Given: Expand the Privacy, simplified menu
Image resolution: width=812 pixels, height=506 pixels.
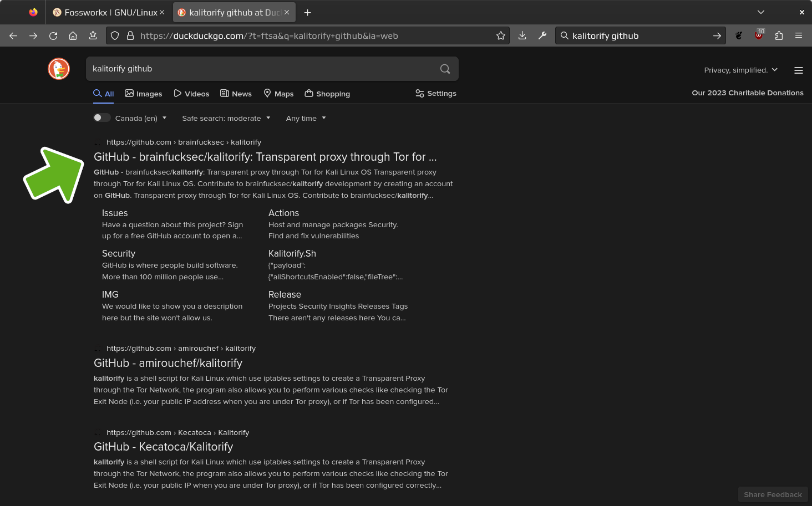Looking at the screenshot, I should pyautogui.click(x=740, y=70).
